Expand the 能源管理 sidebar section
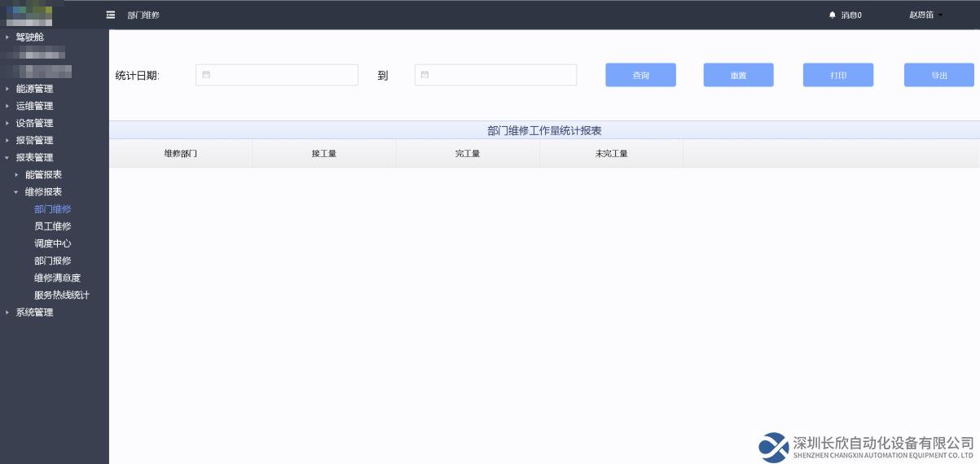Screen dimensions: 980x464 coord(34,89)
